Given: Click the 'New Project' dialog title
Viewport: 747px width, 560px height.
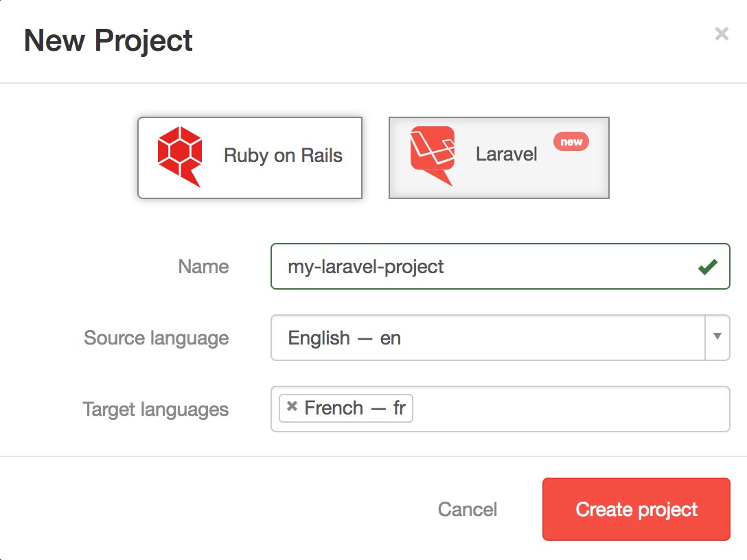Looking at the screenshot, I should point(108,40).
